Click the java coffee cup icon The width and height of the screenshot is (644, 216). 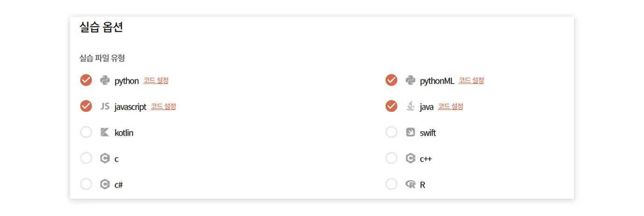pos(410,106)
